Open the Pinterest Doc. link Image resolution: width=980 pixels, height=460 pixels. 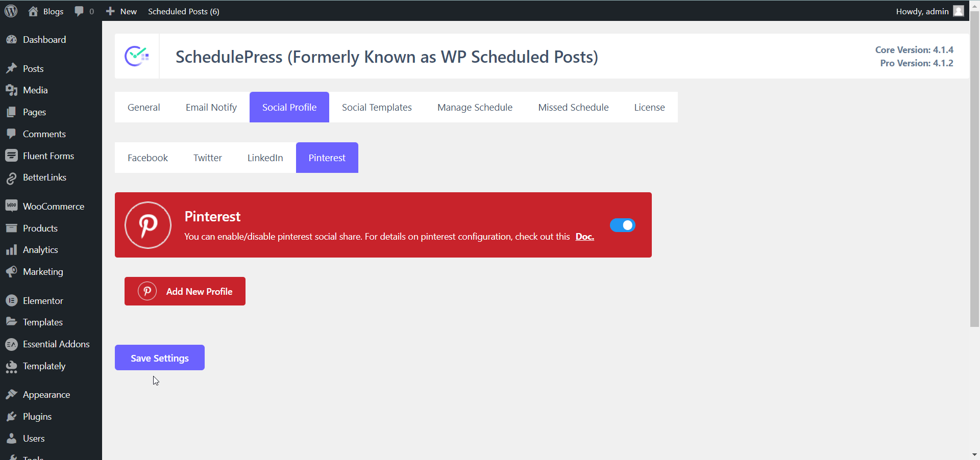585,237
